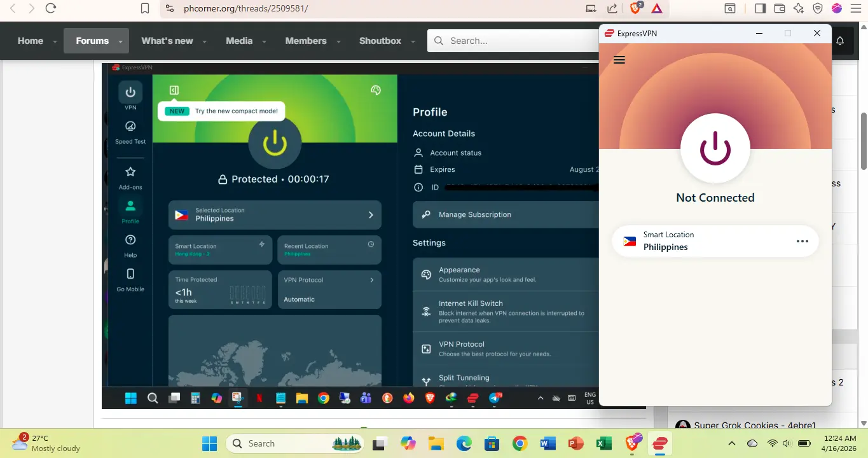Open the browser profile avatar
Image resolution: width=868 pixels, height=458 pixels.
pos(837,8)
